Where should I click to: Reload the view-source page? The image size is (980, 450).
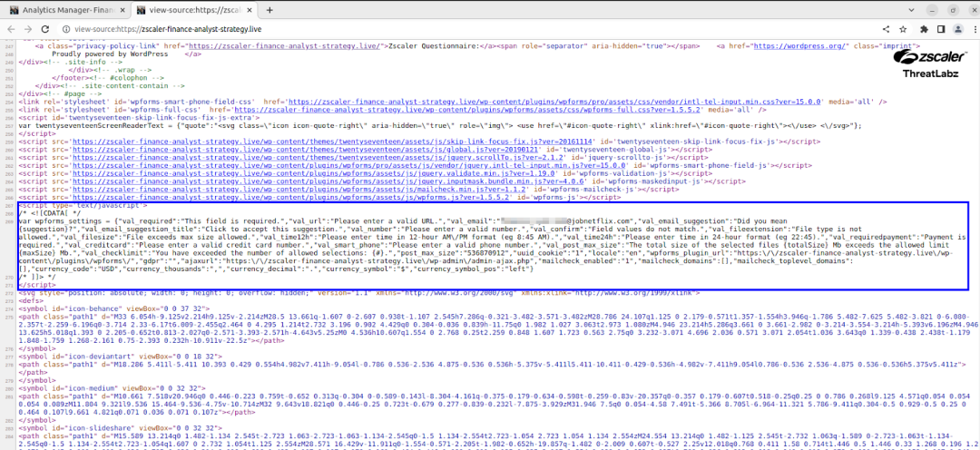pos(45,29)
